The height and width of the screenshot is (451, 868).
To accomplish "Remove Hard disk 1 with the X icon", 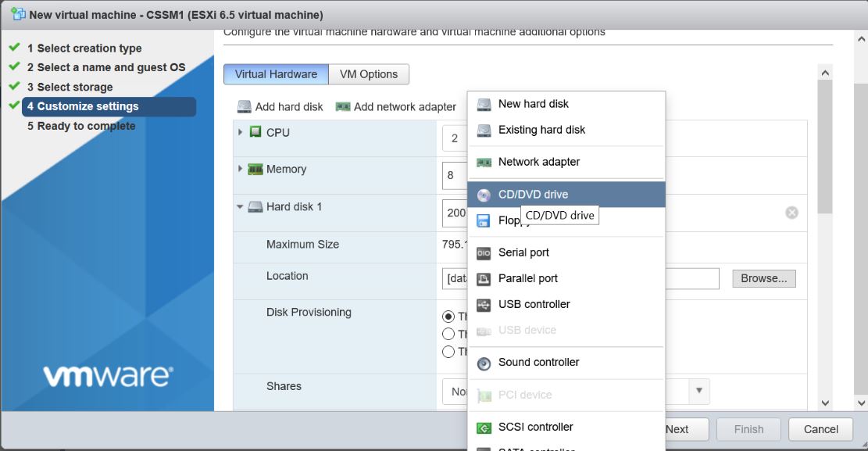I will [791, 212].
